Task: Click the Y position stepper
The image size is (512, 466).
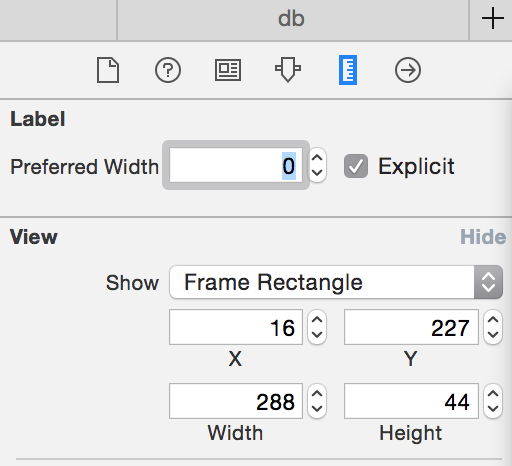Action: point(493,327)
